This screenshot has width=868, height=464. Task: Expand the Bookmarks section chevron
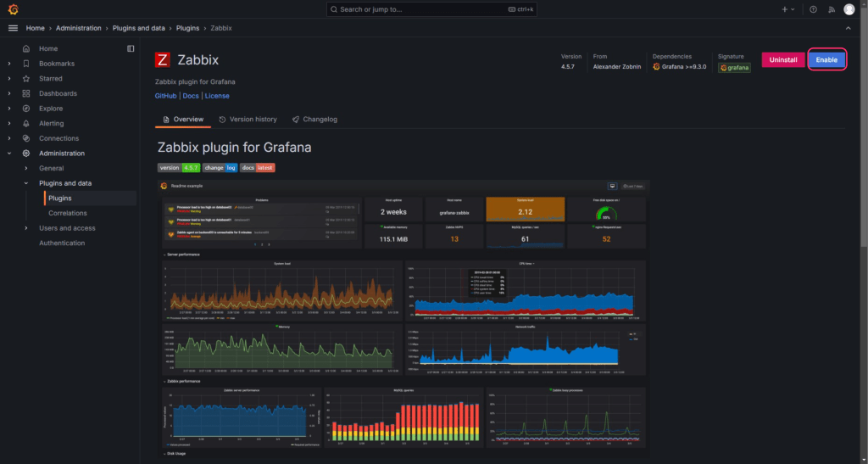point(9,64)
